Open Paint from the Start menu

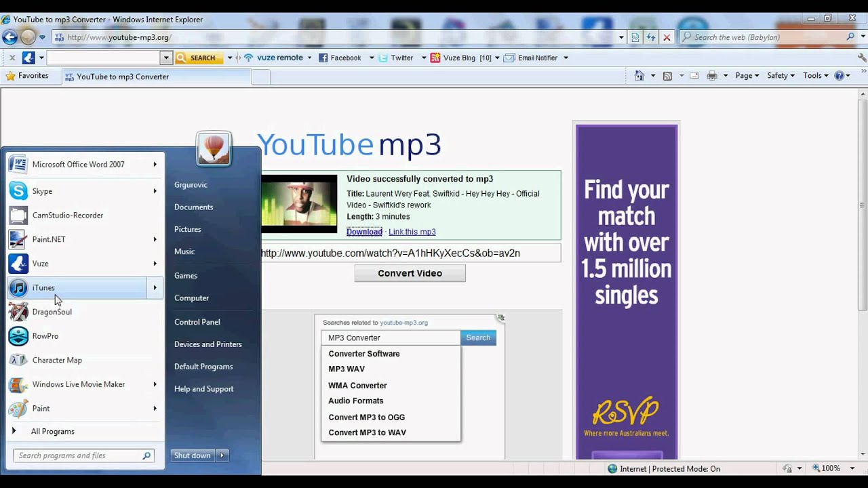click(85, 409)
